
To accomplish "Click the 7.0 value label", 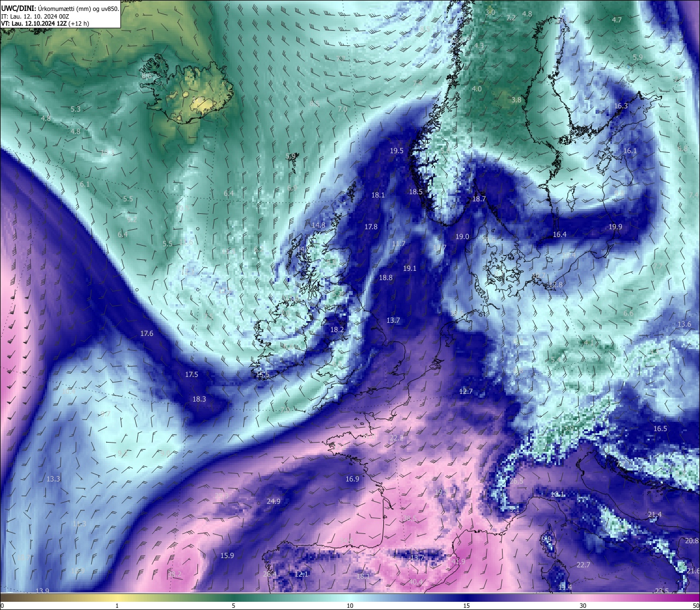I will pyautogui.click(x=342, y=109).
